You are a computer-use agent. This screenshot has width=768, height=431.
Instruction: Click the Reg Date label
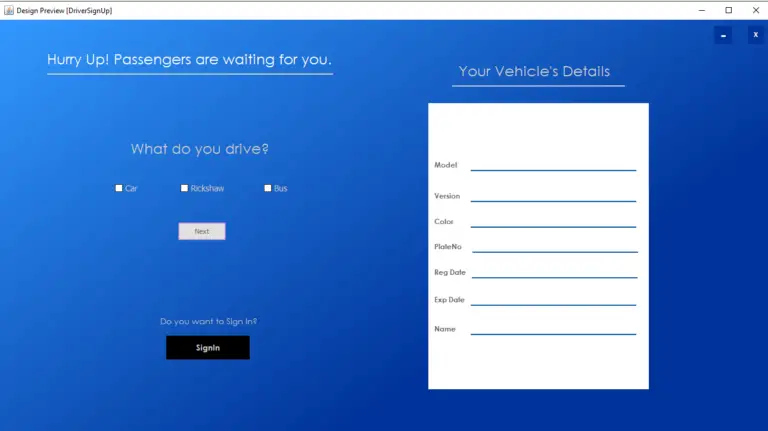450,272
